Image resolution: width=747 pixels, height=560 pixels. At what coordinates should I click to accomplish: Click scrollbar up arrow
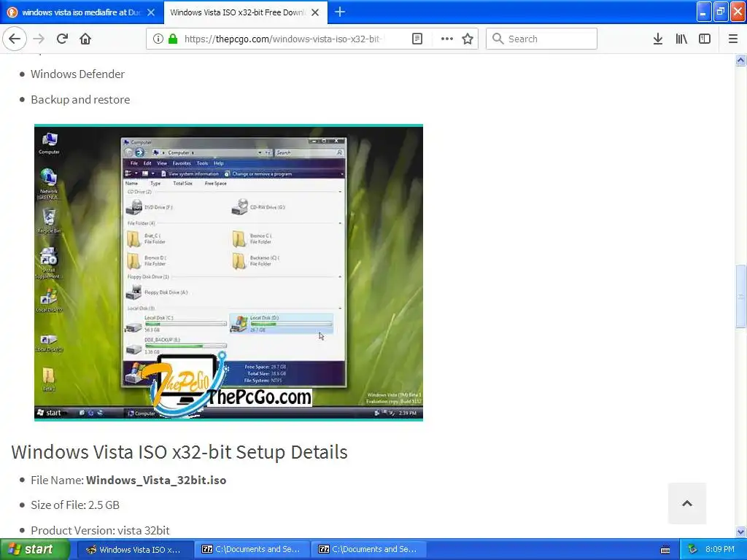click(x=740, y=60)
